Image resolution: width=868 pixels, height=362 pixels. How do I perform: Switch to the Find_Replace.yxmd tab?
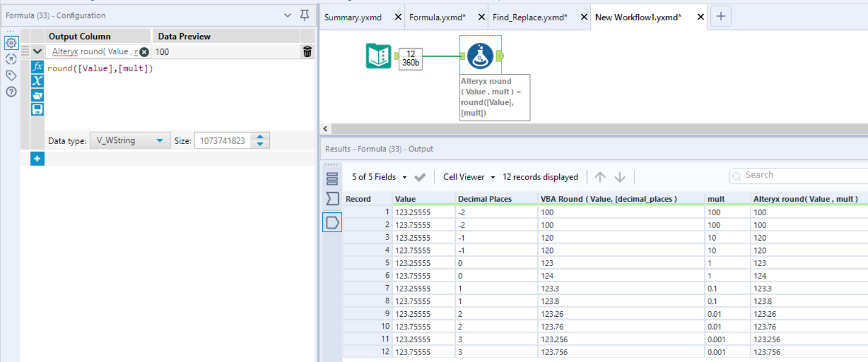point(530,18)
